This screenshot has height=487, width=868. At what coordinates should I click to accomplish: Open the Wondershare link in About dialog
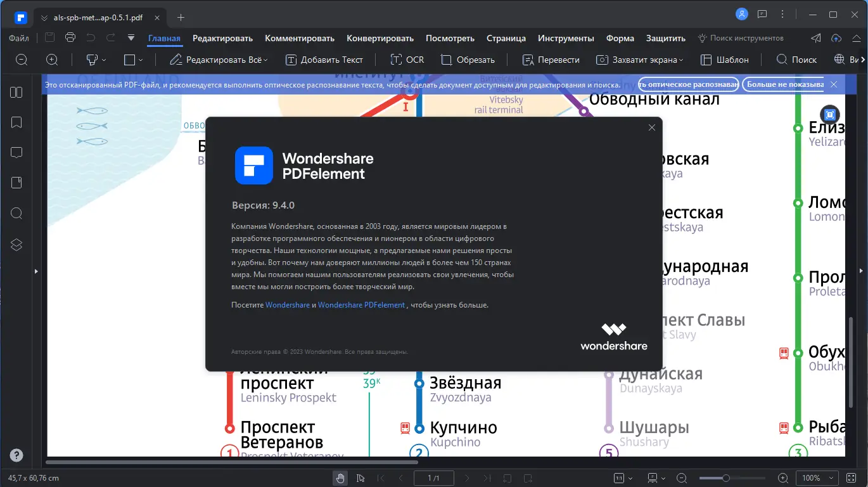pyautogui.click(x=288, y=305)
